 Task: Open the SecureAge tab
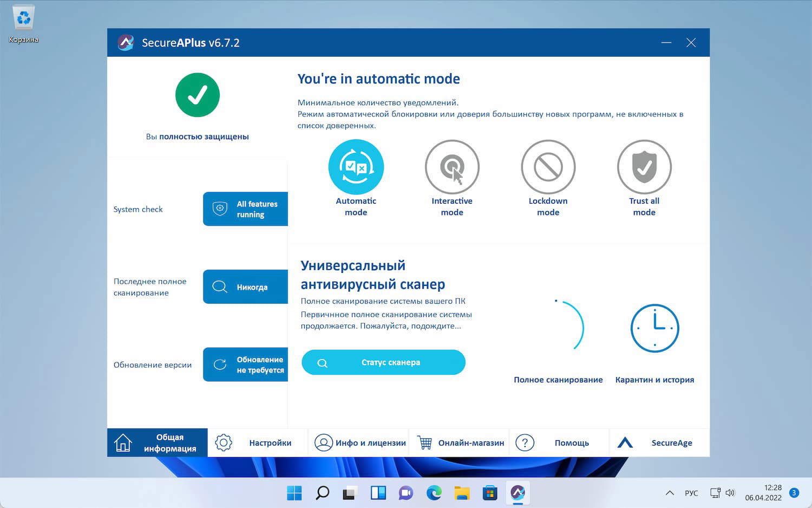pyautogui.click(x=659, y=442)
